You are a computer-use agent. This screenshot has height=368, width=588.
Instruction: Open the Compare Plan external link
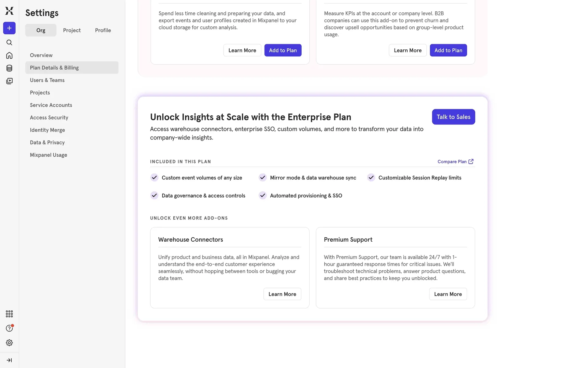[455, 162]
